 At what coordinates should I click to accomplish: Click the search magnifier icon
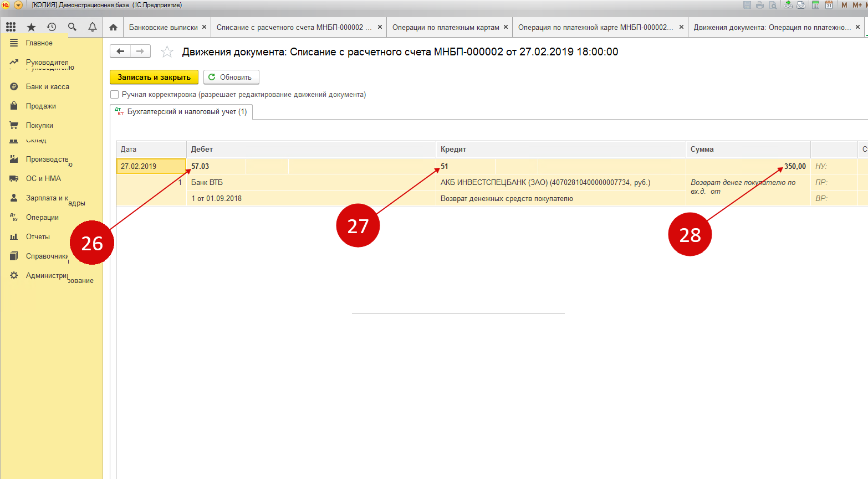coord(72,27)
